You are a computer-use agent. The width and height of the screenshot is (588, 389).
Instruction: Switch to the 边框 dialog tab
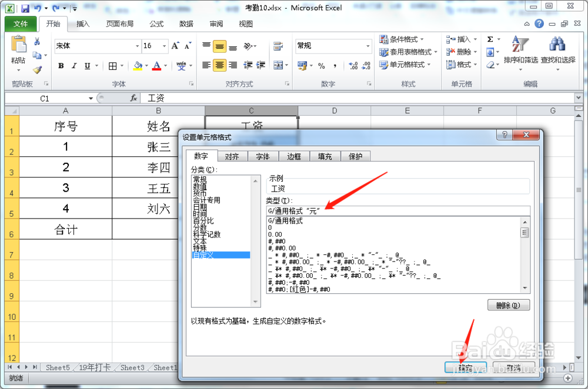point(294,156)
